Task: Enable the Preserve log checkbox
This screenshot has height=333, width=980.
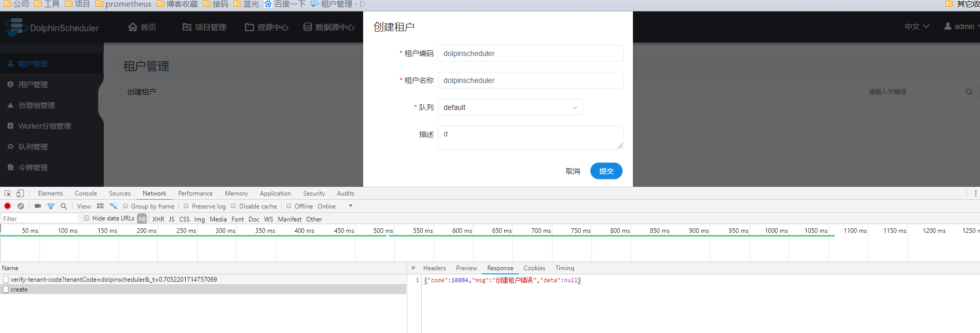Action: coord(186,206)
